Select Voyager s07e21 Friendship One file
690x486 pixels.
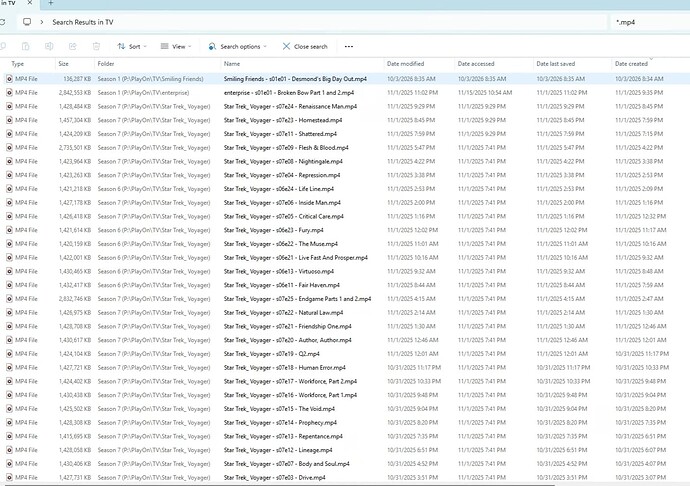point(287,326)
